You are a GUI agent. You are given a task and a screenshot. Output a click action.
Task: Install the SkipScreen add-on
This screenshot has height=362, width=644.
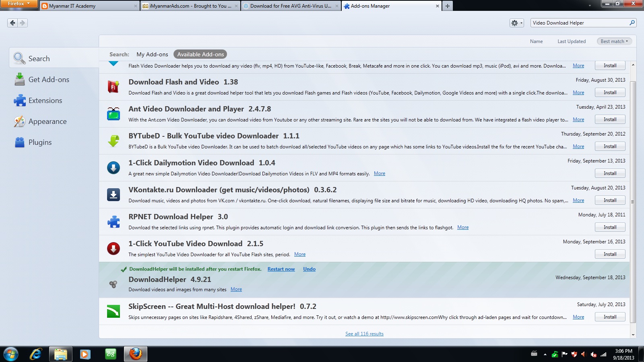click(610, 317)
